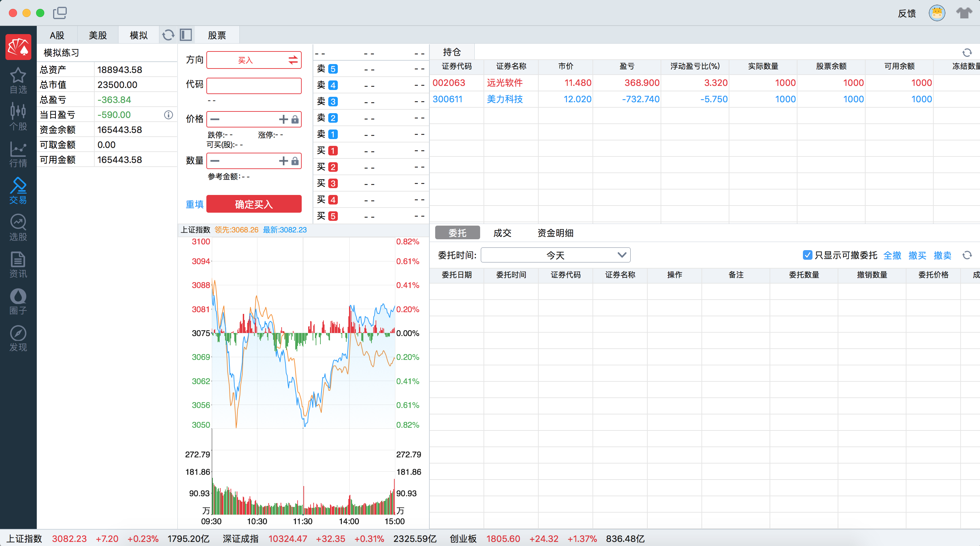Expand the 委托时间 今天 dropdown
980x546 pixels.
click(x=555, y=255)
